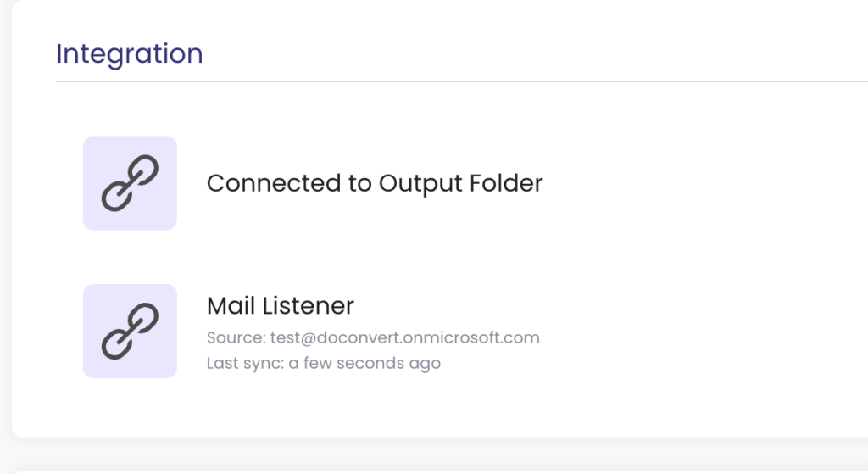Click the word 'Mail' in the second integration title
Image resolution: width=868 pixels, height=474 pixels.
pyautogui.click(x=231, y=305)
